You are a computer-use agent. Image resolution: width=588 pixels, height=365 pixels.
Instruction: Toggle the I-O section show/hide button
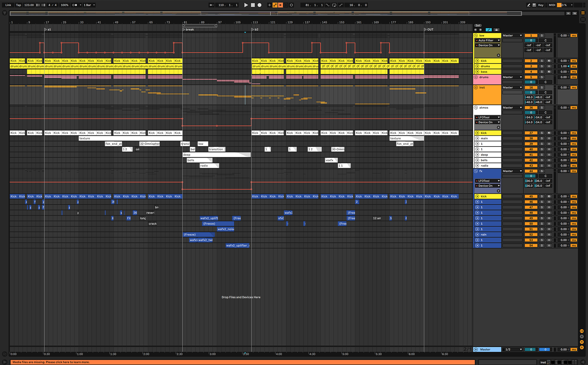click(582, 331)
